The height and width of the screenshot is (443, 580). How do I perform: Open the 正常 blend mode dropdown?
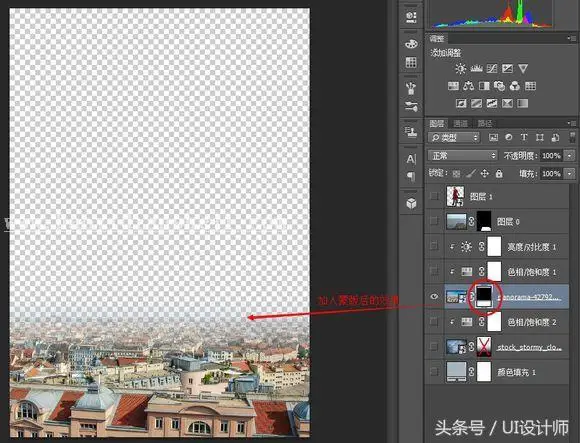pyautogui.click(x=463, y=155)
